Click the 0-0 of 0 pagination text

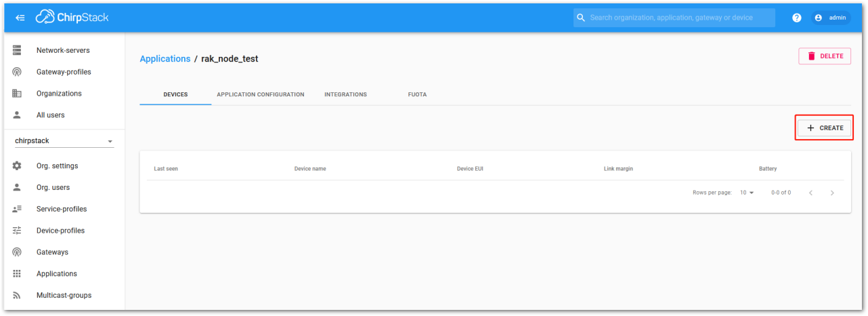coord(781,193)
